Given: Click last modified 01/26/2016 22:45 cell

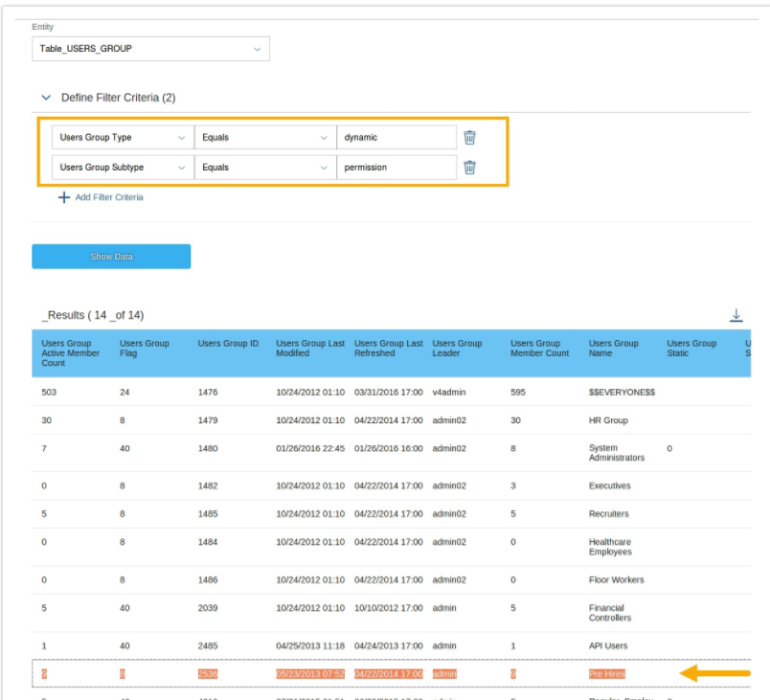Looking at the screenshot, I should point(310,448).
